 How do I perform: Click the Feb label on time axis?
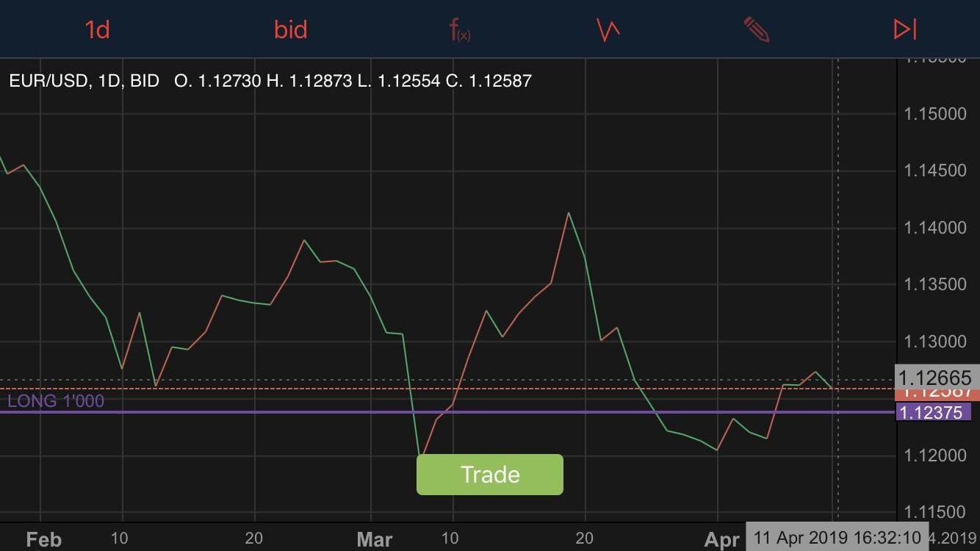click(44, 540)
